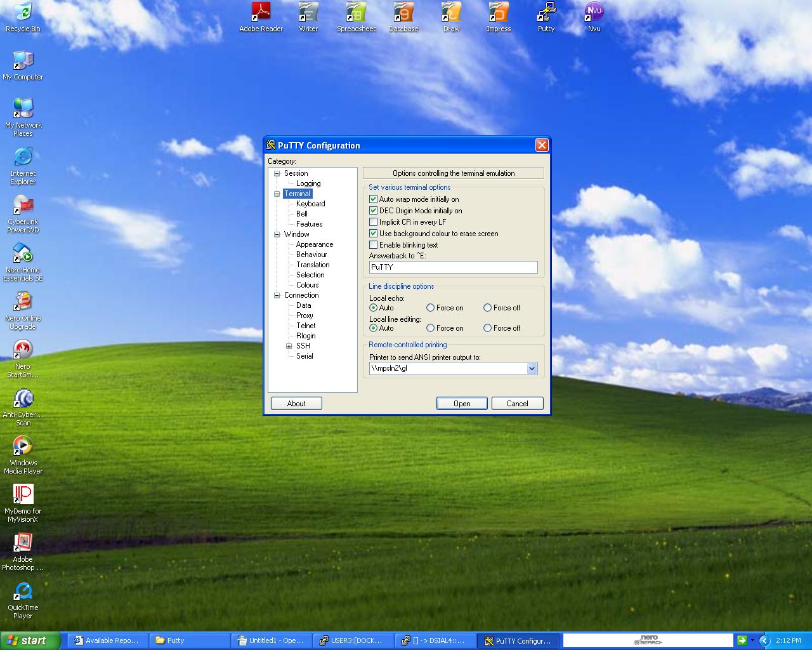Screen dimensions: 812x650
Task: Select Anti-Cyber Scan desktop icon
Action: pyautogui.click(x=23, y=407)
